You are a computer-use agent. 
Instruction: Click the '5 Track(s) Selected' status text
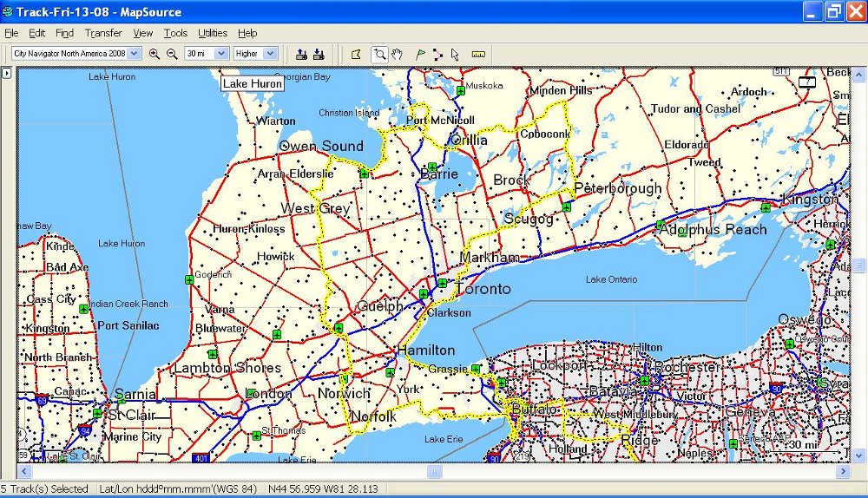click(44, 489)
